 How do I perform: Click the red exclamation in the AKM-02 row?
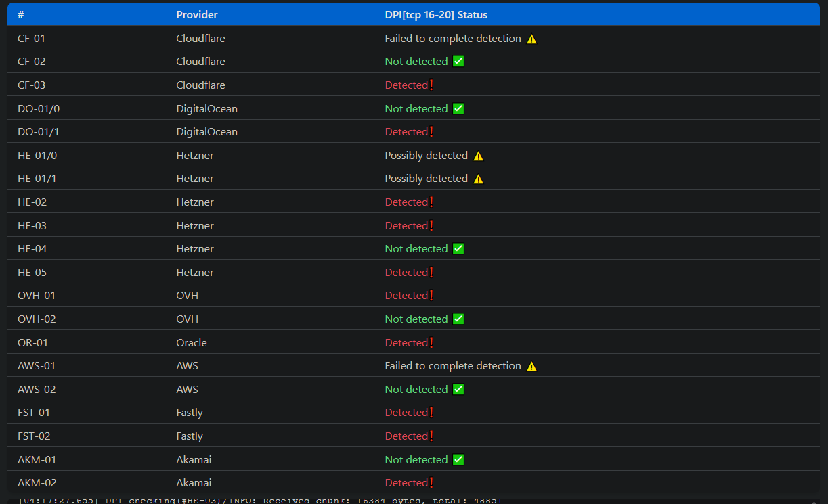tap(431, 483)
